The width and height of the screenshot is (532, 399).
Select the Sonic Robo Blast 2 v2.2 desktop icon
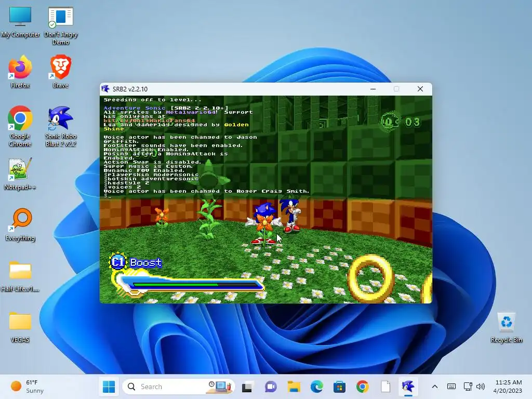pyautogui.click(x=61, y=126)
